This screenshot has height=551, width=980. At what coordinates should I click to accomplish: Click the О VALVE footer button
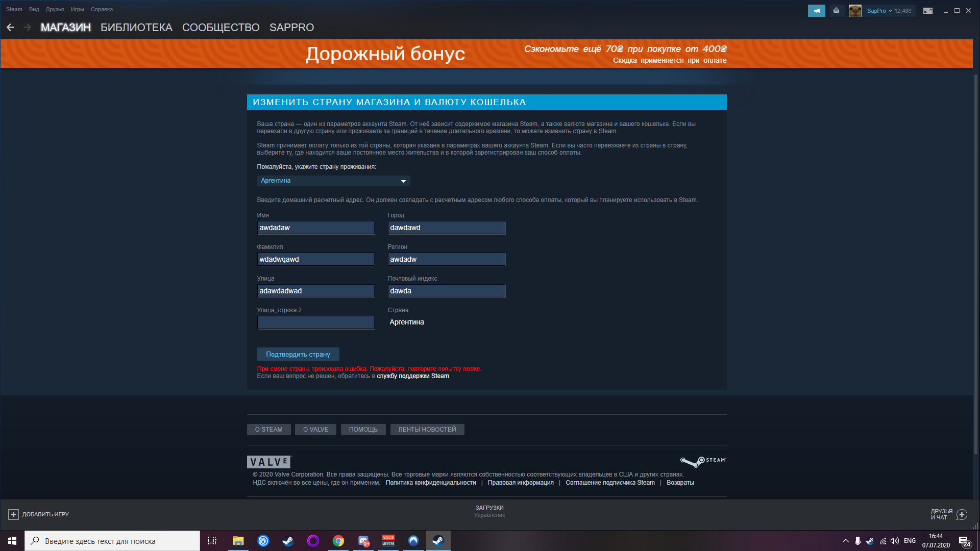[x=315, y=430]
